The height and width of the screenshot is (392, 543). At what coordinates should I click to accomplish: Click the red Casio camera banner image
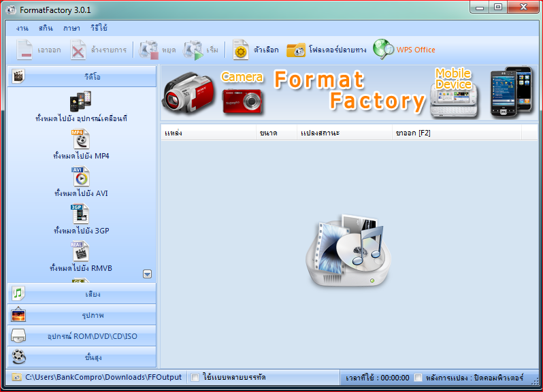242,101
